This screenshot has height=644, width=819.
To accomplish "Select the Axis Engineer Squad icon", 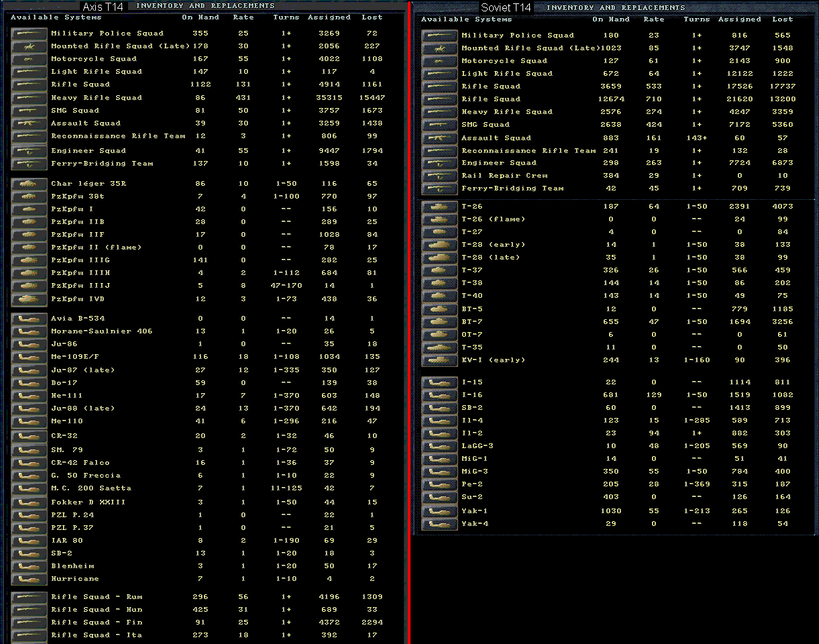I will click(30, 151).
